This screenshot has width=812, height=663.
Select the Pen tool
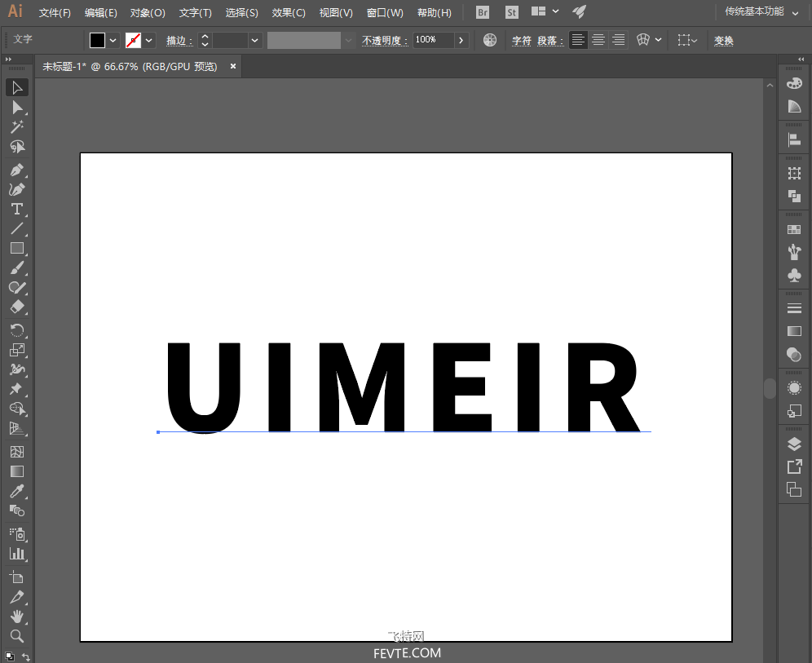pos(16,170)
